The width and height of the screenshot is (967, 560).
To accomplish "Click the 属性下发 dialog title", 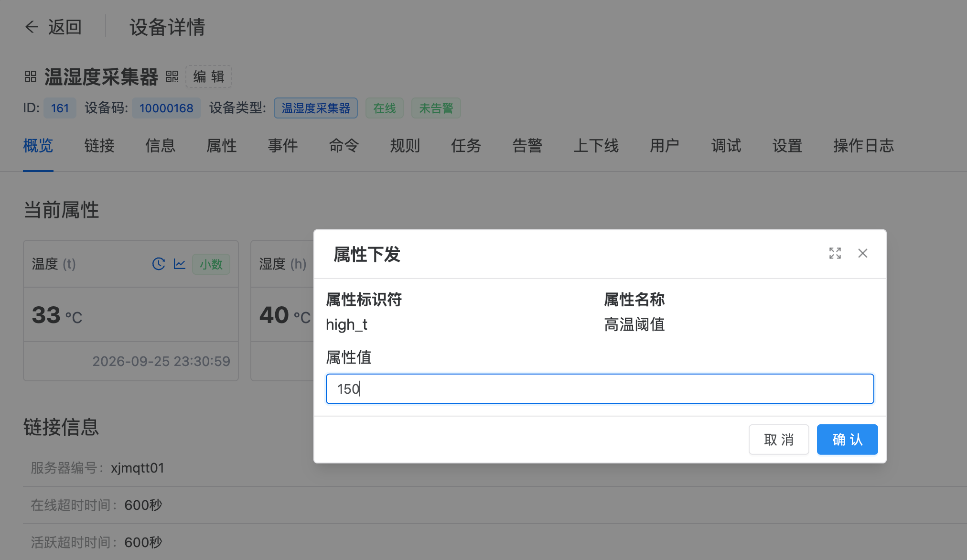I will [367, 254].
